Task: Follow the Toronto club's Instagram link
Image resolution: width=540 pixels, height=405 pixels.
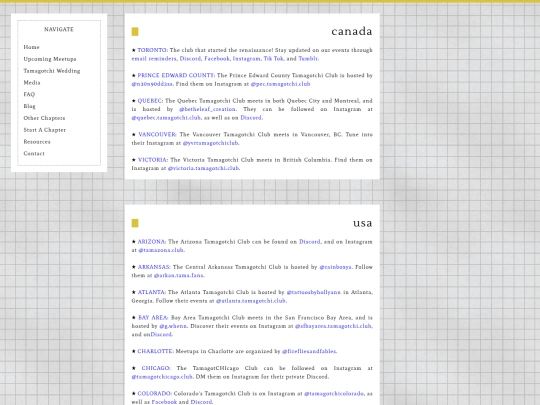Action: point(247,59)
